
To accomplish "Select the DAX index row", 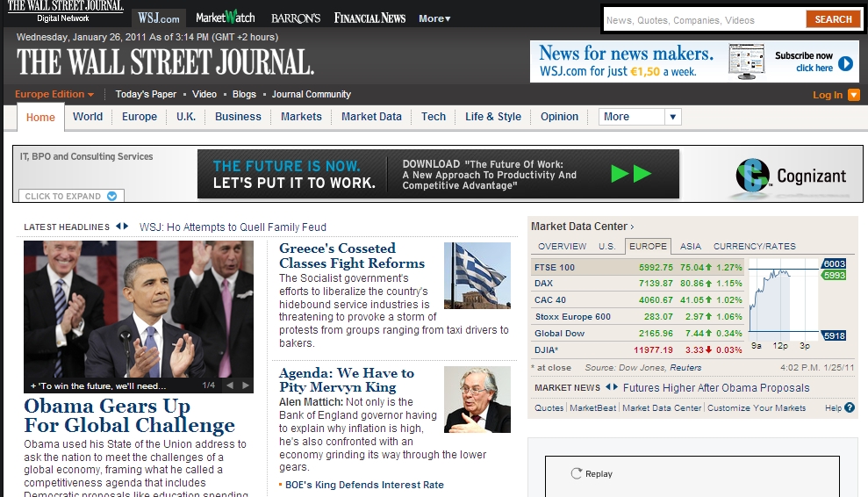I will 638,283.
